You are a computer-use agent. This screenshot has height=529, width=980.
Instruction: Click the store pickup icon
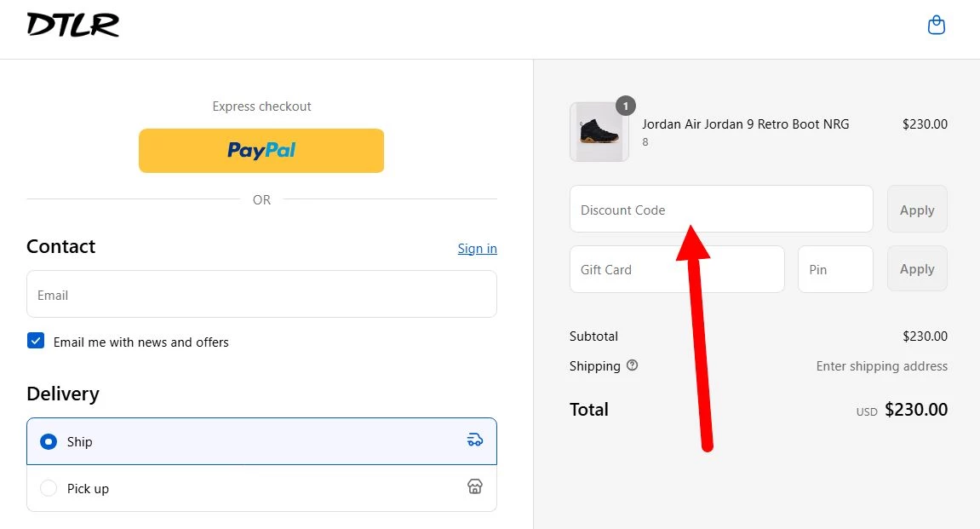click(x=475, y=486)
